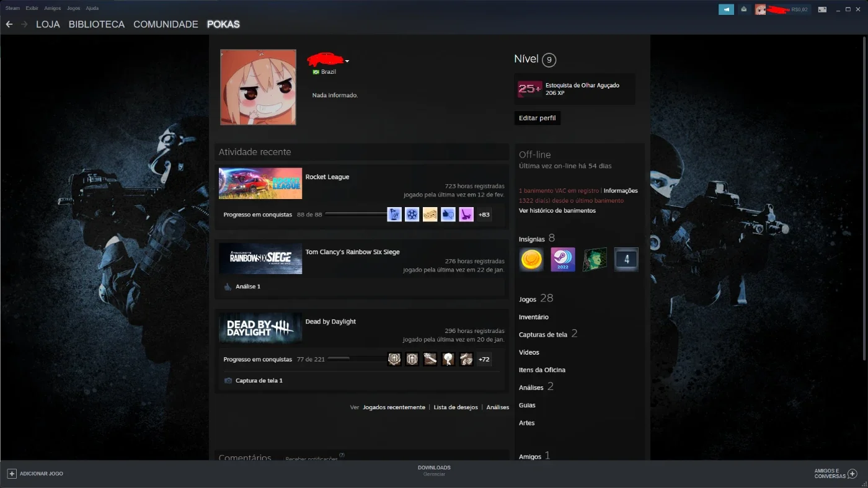Click the Informações link next to VAC ban
Screen dimensions: 868x488
(x=621, y=191)
